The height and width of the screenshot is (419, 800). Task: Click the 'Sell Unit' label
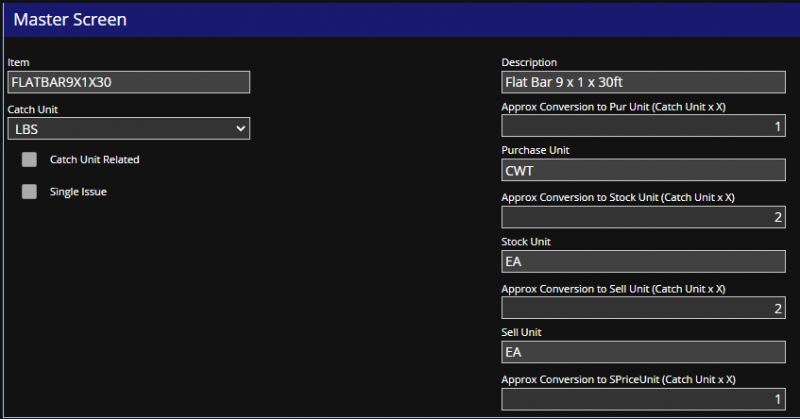coord(523,332)
